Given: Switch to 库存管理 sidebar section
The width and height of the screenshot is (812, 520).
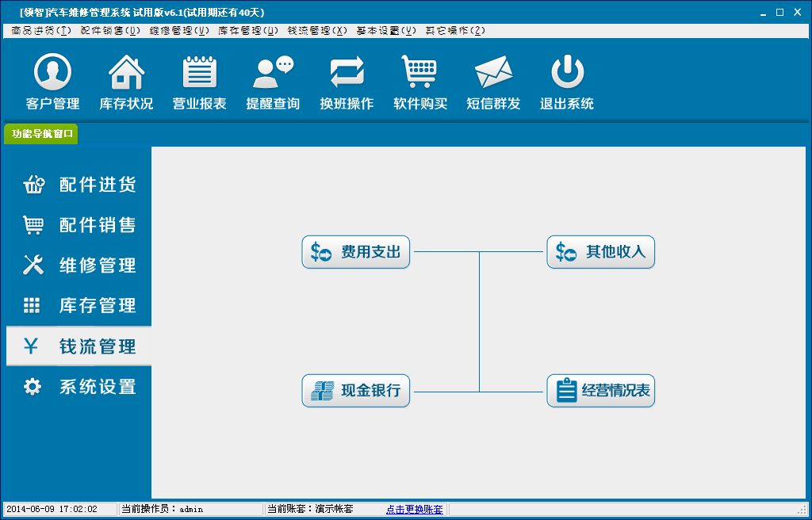Looking at the screenshot, I should coord(79,306).
